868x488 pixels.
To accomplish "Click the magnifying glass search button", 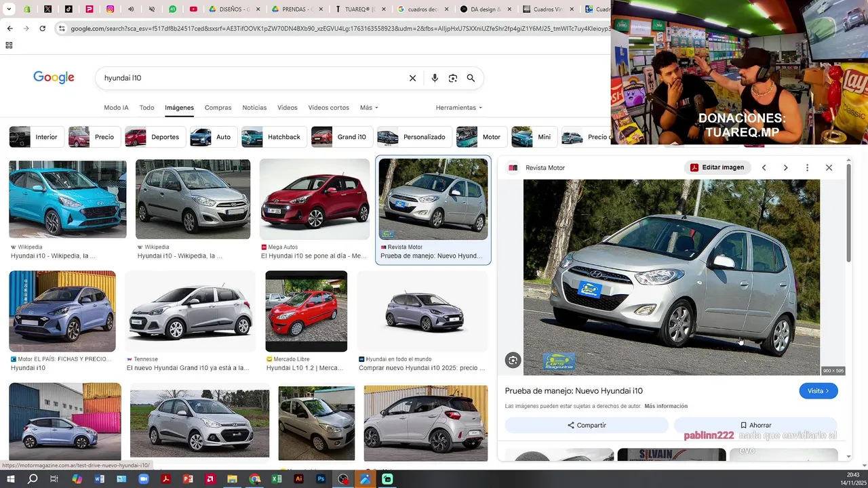I will [471, 78].
